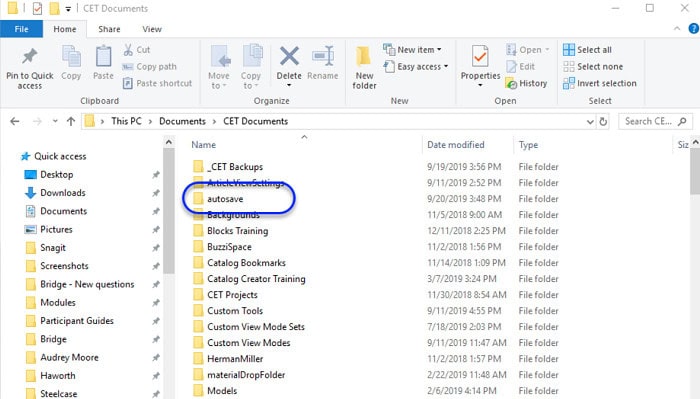Click the Cut scissors icon
This screenshot has width=700, height=399.
tap(128, 50)
